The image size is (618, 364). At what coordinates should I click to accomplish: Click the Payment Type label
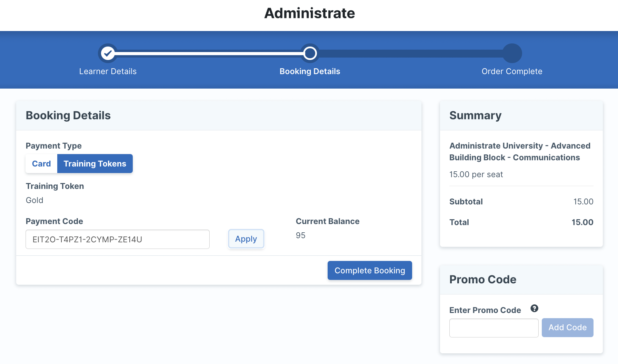pyautogui.click(x=54, y=146)
